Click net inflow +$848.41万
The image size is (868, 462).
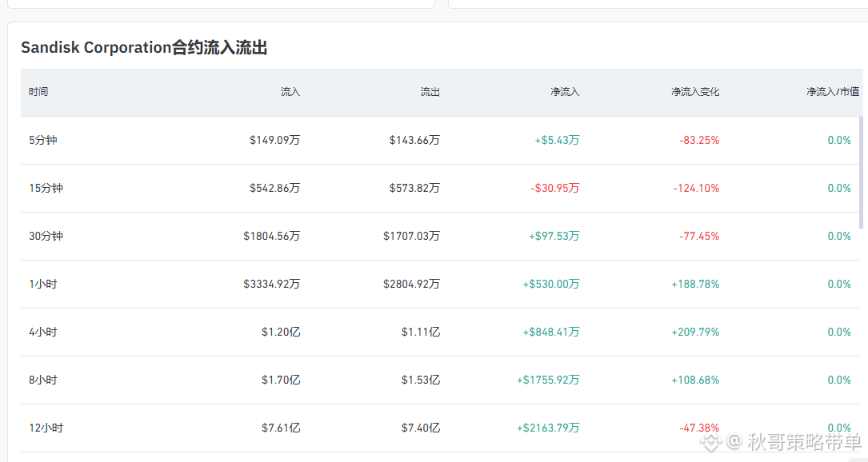(x=551, y=332)
